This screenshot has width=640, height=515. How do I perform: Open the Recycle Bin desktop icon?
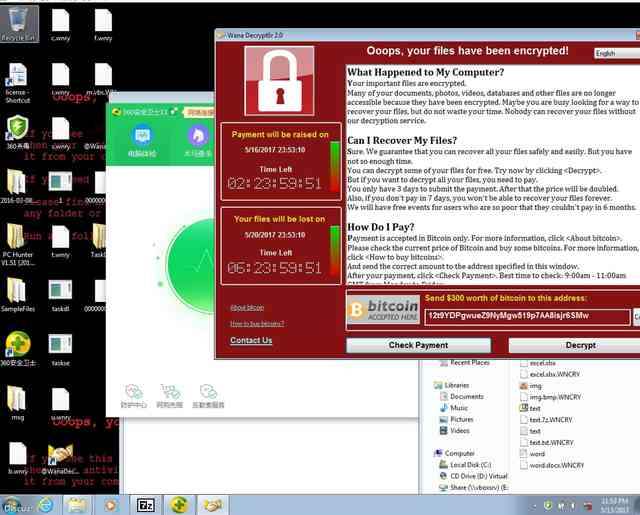click(18, 23)
